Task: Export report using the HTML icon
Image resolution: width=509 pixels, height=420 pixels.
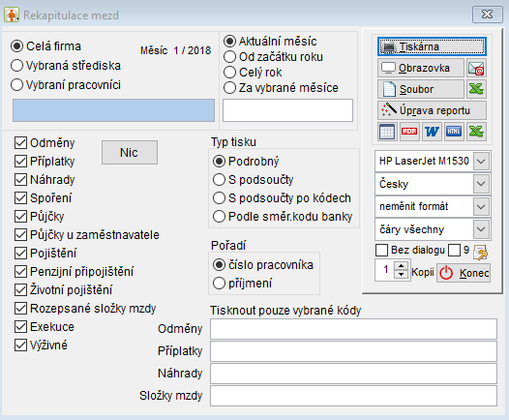Action: (454, 132)
